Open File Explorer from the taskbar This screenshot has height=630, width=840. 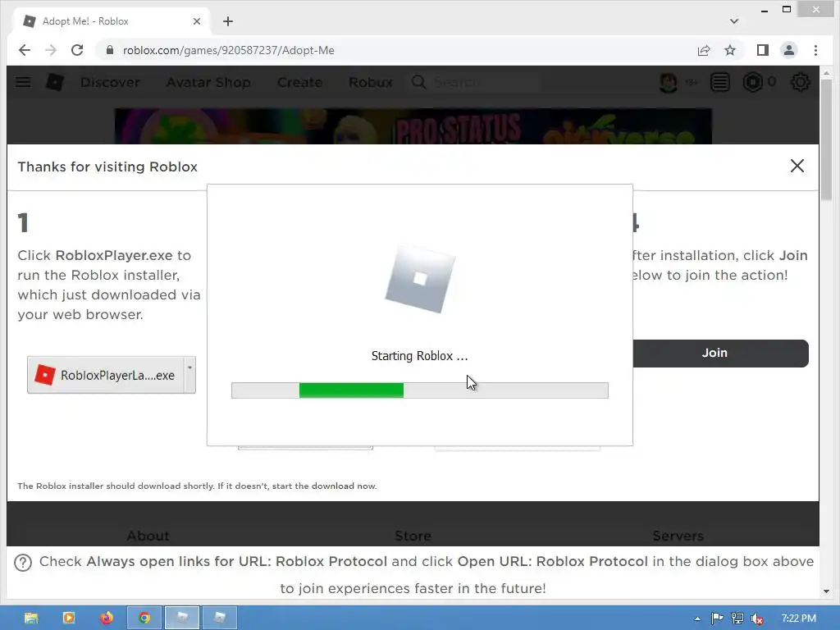(31, 618)
